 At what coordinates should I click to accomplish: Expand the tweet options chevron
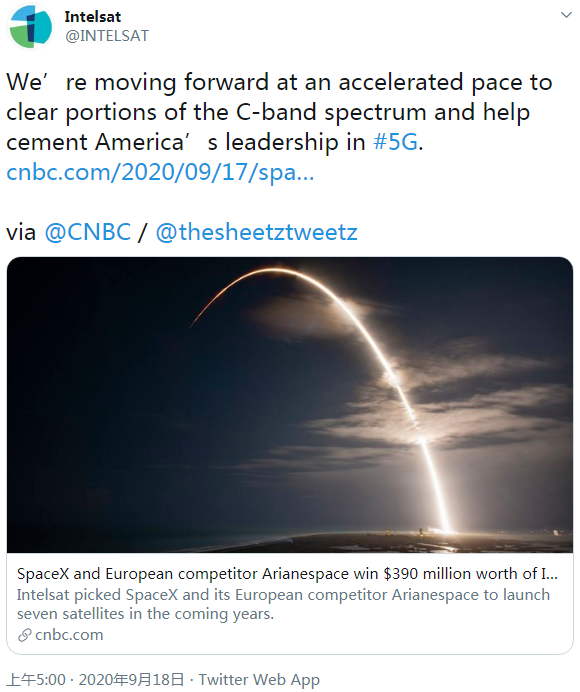pyautogui.click(x=566, y=15)
